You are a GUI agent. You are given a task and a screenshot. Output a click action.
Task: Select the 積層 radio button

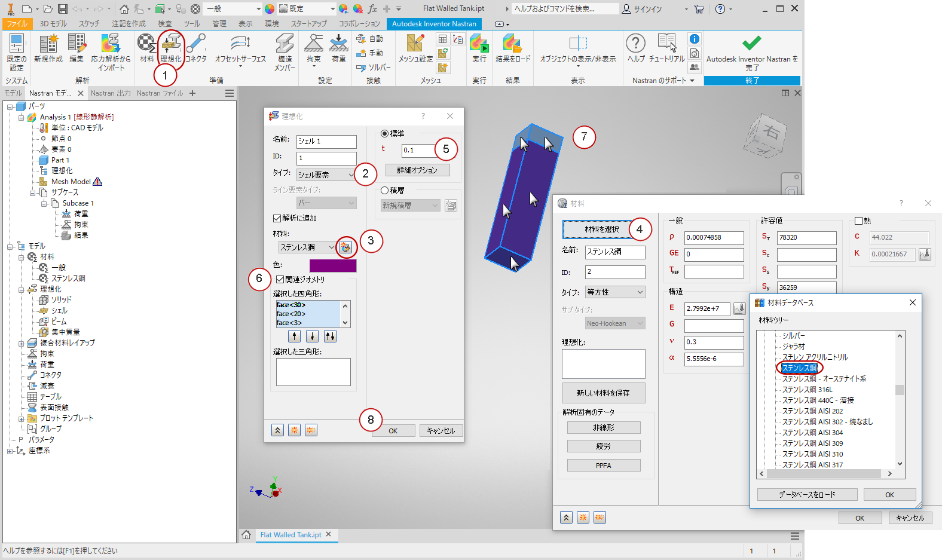pyautogui.click(x=385, y=190)
